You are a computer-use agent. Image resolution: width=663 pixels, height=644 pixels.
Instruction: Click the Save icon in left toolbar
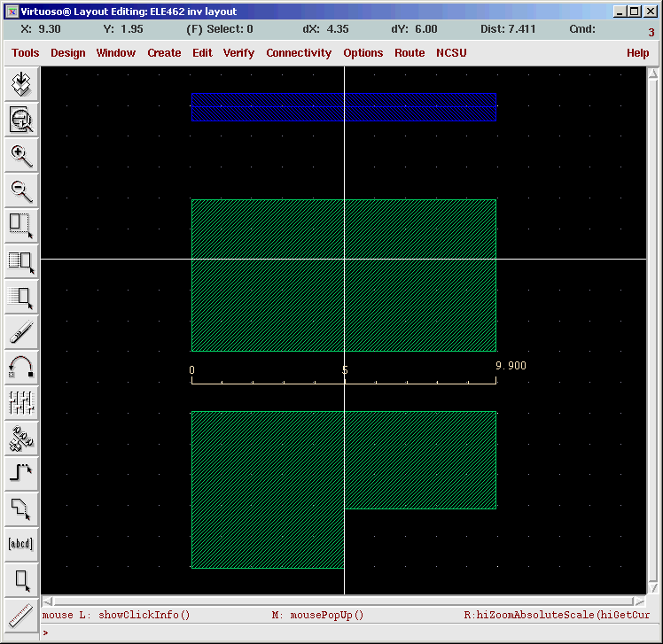pyautogui.click(x=21, y=83)
